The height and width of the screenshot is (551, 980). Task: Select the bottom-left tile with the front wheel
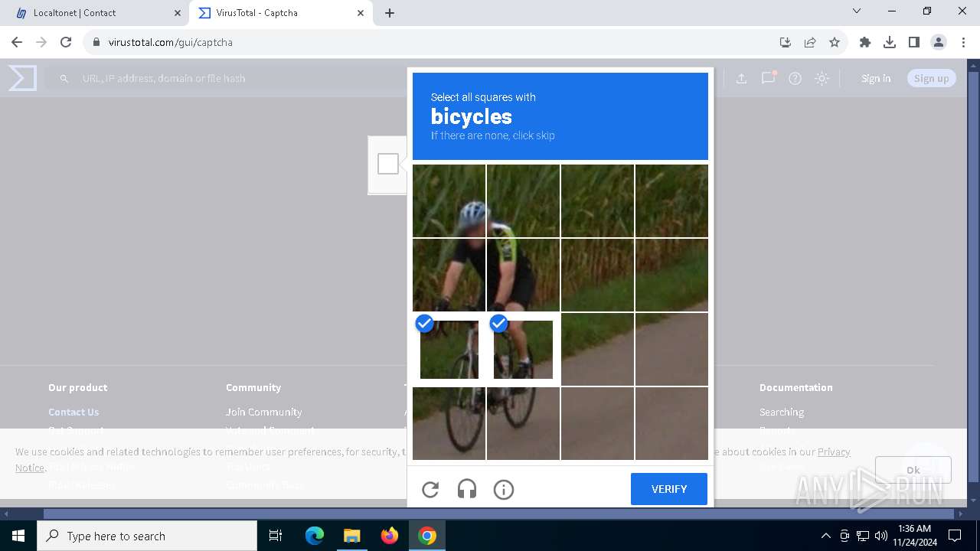point(449,423)
